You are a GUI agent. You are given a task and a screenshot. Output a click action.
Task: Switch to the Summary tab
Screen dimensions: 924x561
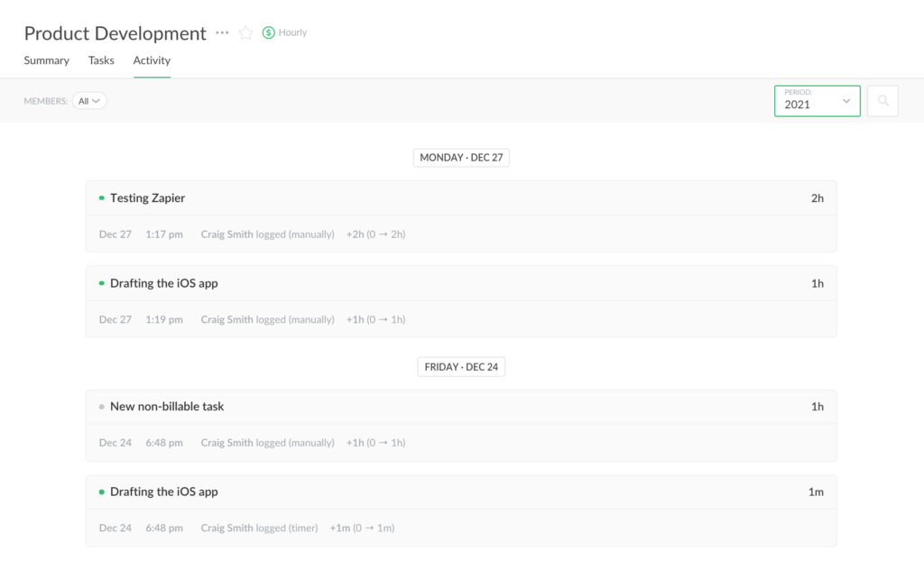pos(47,60)
